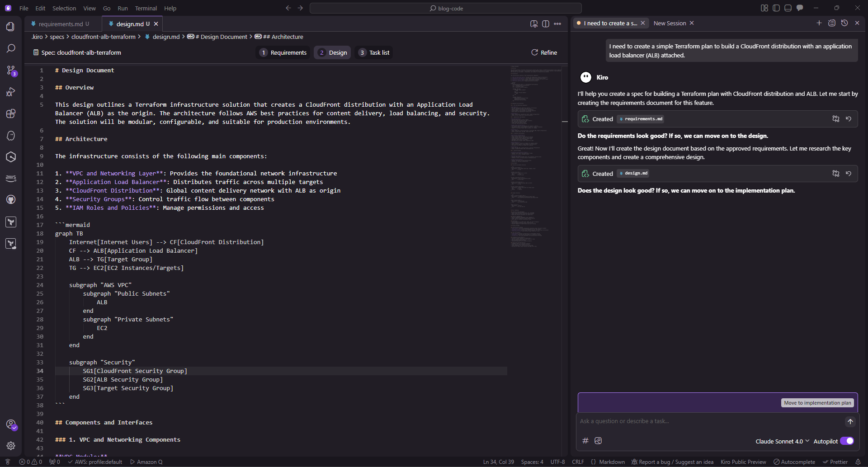Image resolution: width=868 pixels, height=467 pixels.
Task: Open Source Control view with 3 changes
Action: tap(11, 70)
